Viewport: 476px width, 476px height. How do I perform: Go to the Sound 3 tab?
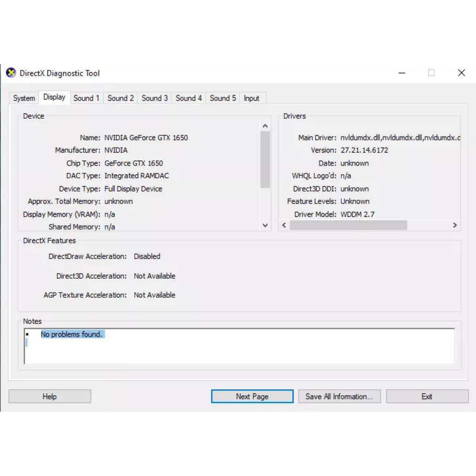(x=155, y=98)
